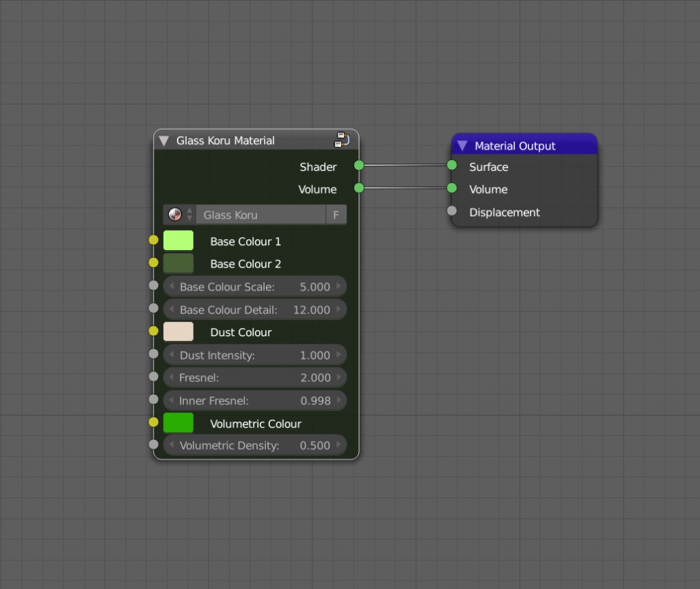The height and width of the screenshot is (589, 700).
Task: Click the node group edit icon on Glass Koru Material
Action: pos(341,139)
